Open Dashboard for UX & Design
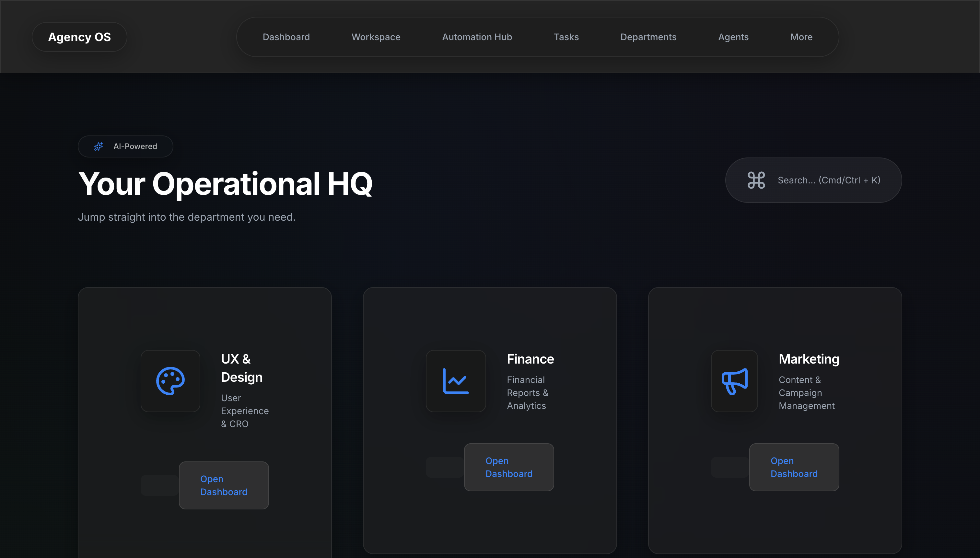The width and height of the screenshot is (980, 558). (224, 485)
